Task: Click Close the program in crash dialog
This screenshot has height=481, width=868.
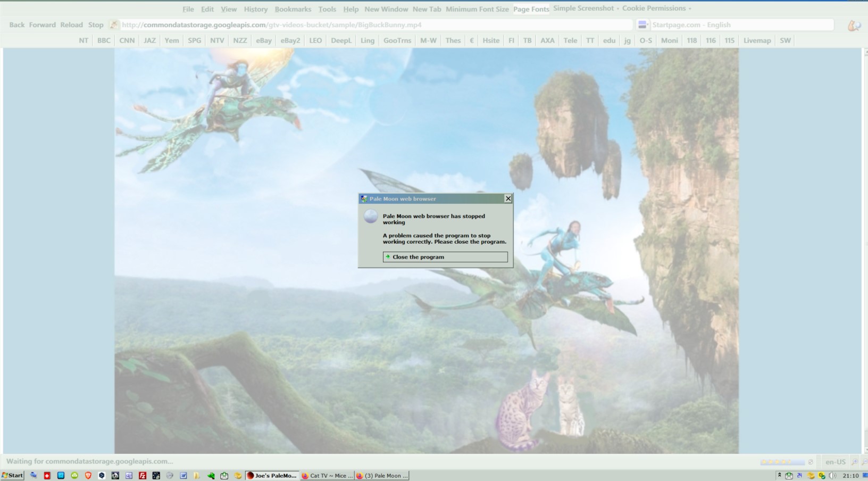Action: click(445, 257)
